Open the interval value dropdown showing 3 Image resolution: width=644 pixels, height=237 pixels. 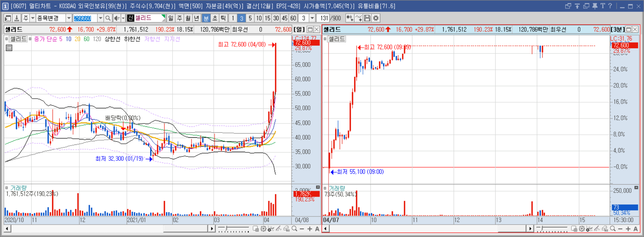pyautogui.click(x=312, y=18)
